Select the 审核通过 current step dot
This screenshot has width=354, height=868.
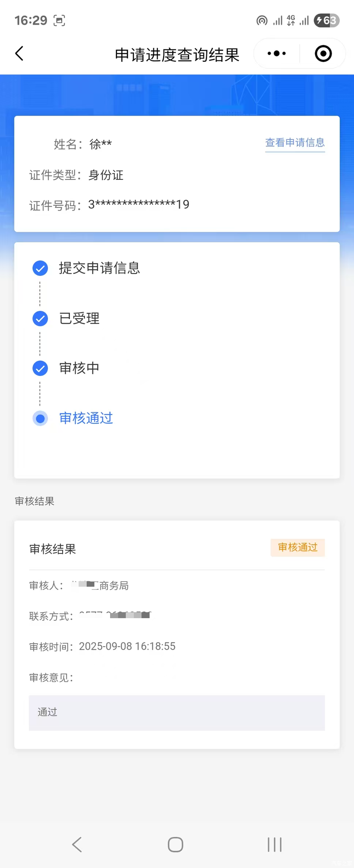click(x=40, y=418)
